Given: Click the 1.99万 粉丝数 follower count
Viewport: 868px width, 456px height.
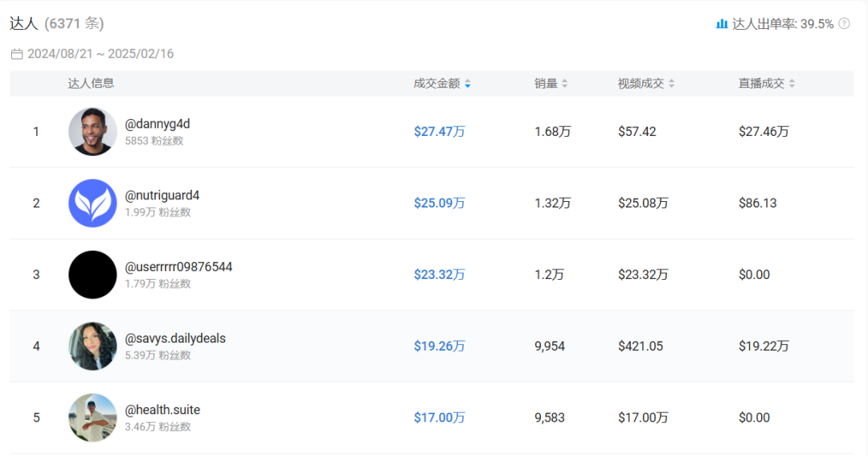Looking at the screenshot, I should (158, 212).
